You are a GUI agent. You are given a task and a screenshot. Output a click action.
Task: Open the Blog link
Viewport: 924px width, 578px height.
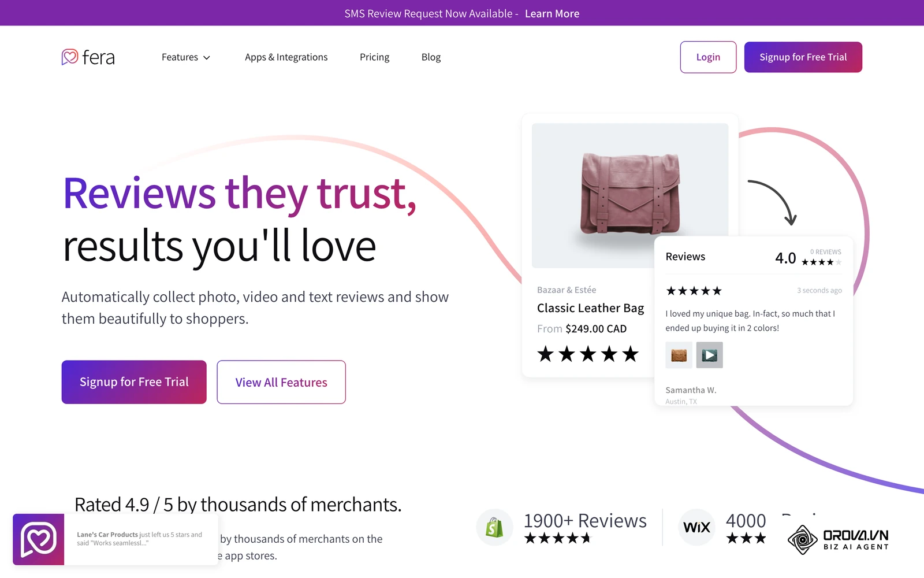coord(431,57)
